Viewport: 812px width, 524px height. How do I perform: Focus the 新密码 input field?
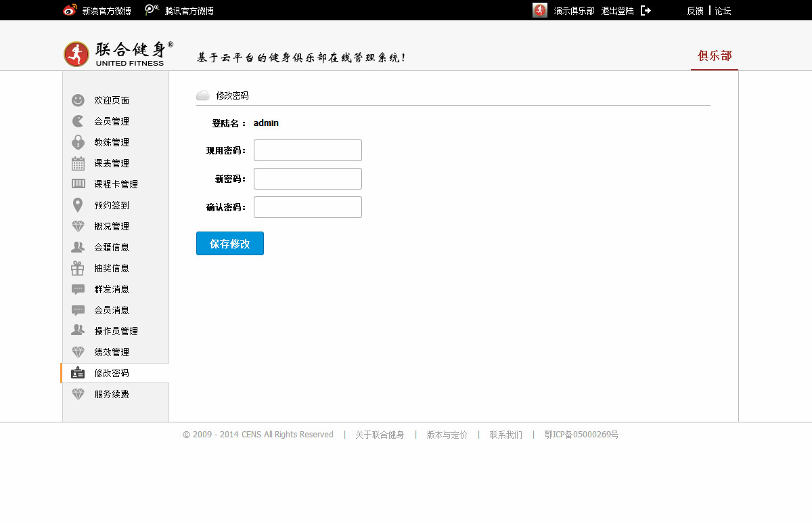coord(308,179)
